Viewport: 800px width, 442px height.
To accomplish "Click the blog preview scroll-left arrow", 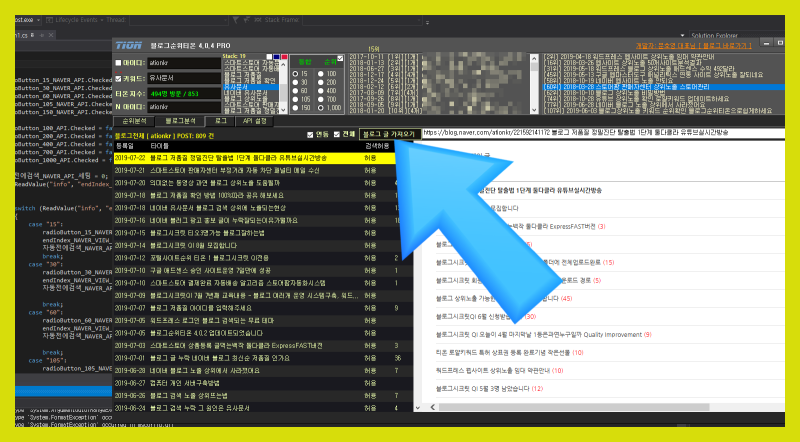I will pos(433,407).
